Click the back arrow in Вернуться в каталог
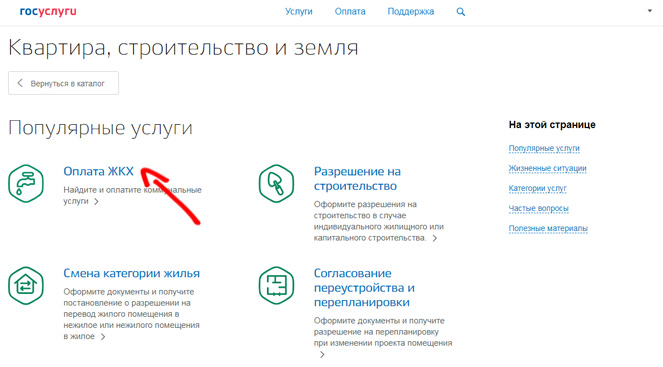The image size is (663, 367). tap(20, 83)
